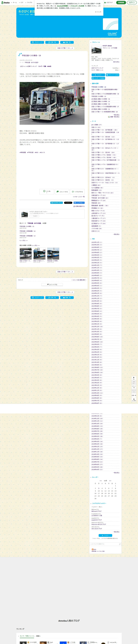Open the Ameba利用規約 link in the cookie notice
The image size is (138, 644).
(x=62, y=6)
